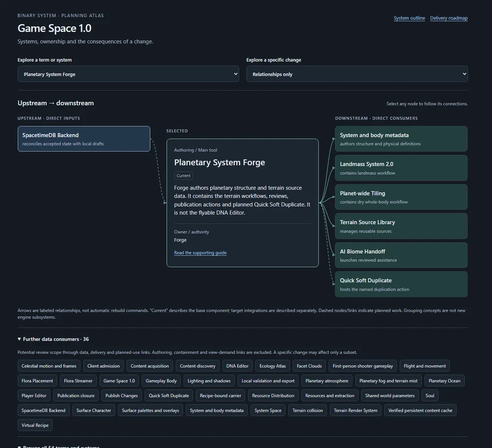492x448 pixels.
Task: Click the Recipe-bound carrier chip
Action: click(220, 396)
